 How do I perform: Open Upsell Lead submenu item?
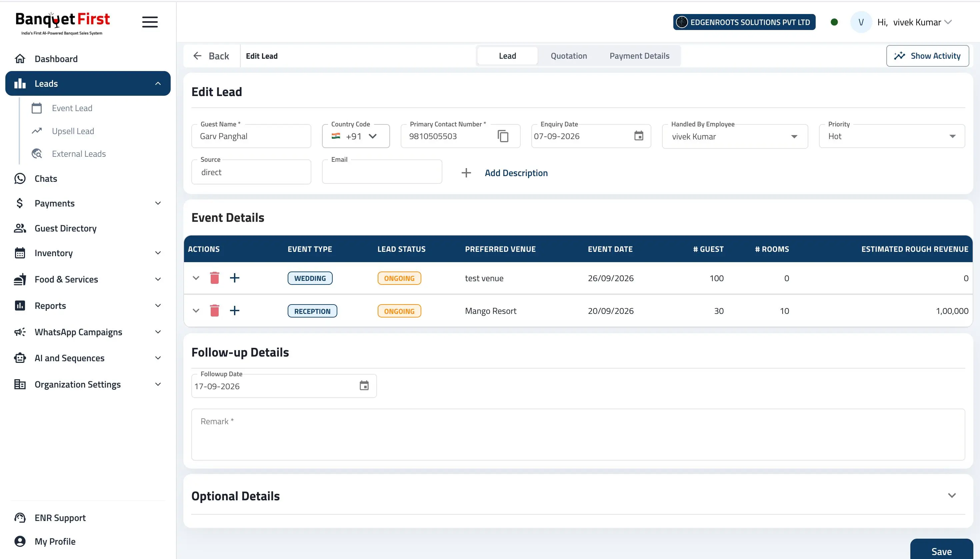point(73,131)
